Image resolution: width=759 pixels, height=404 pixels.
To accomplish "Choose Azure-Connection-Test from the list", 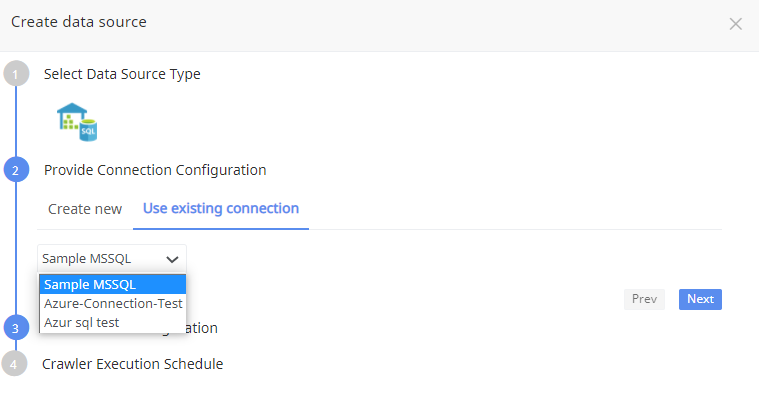I will click(113, 303).
